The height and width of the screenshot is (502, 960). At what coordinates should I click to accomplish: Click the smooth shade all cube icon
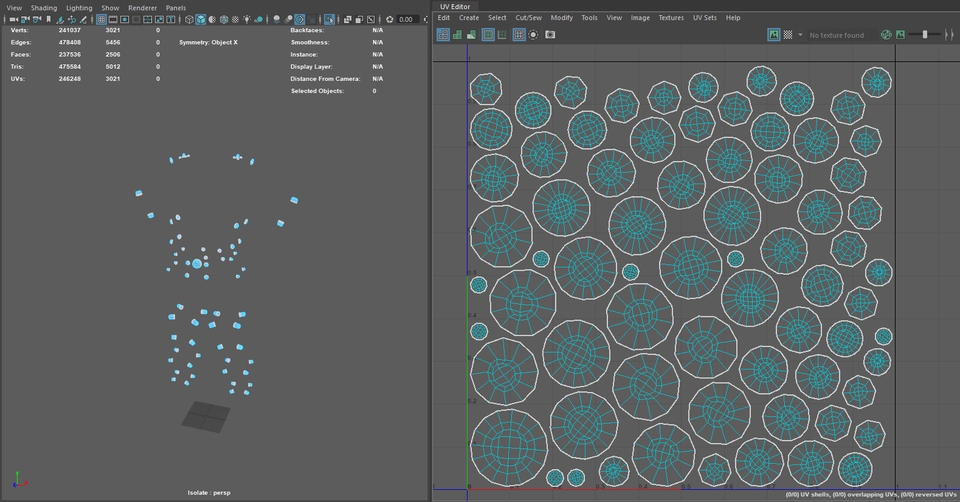pyautogui.click(x=201, y=19)
